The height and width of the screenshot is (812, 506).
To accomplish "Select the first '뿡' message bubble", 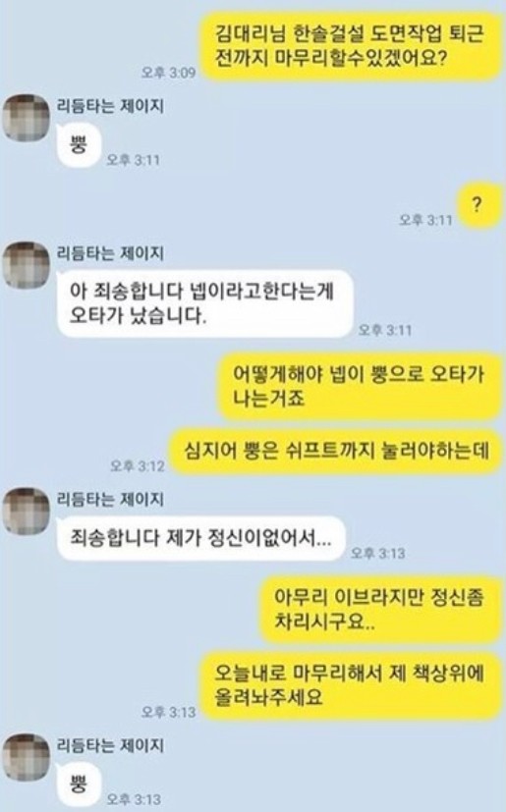I will tap(79, 145).
